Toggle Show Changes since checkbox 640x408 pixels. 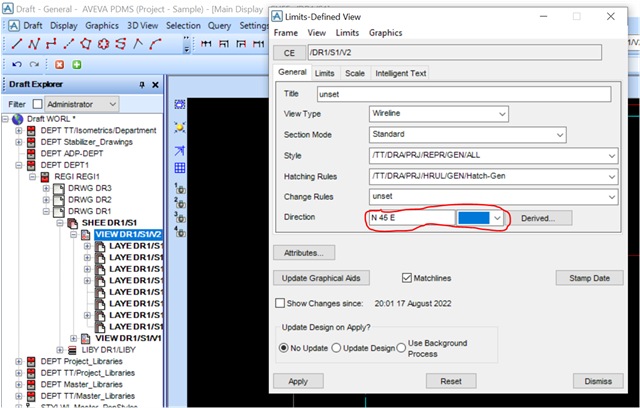pyautogui.click(x=280, y=303)
